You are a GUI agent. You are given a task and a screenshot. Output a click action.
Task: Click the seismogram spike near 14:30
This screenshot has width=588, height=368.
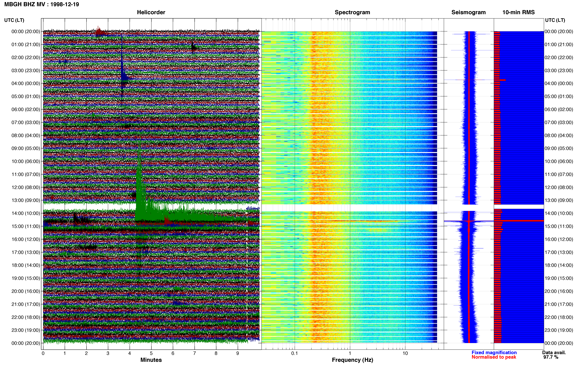(x=469, y=221)
